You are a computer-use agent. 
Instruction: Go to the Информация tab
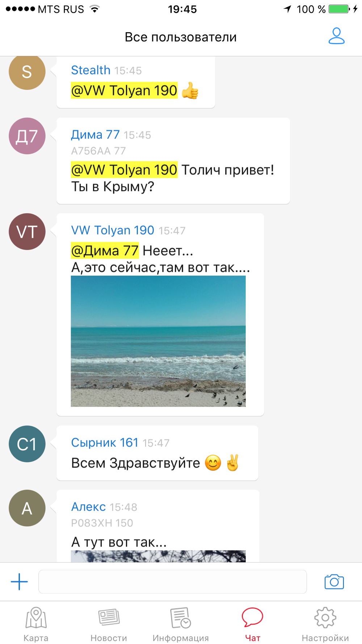(181, 624)
